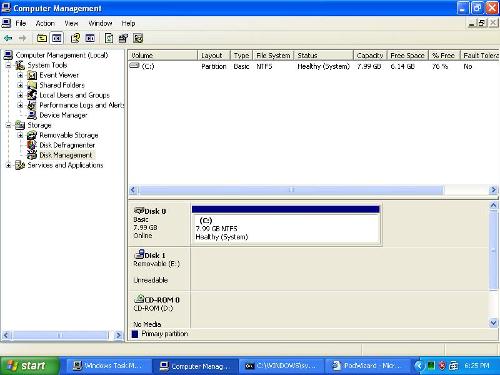This screenshot has height=375, width=500.
Task: Click the Up one level folder icon
Action: coord(42,38)
